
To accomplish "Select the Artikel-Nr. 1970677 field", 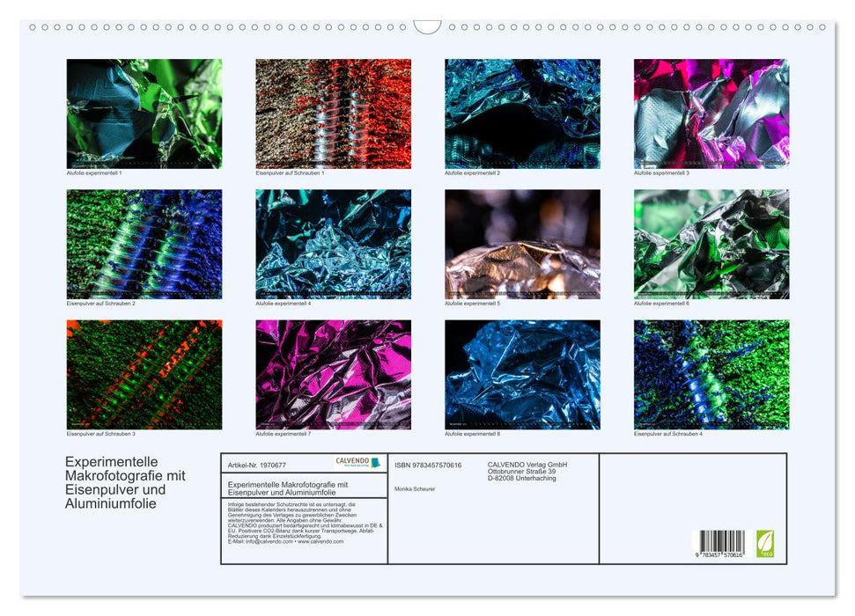I will [x=257, y=466].
